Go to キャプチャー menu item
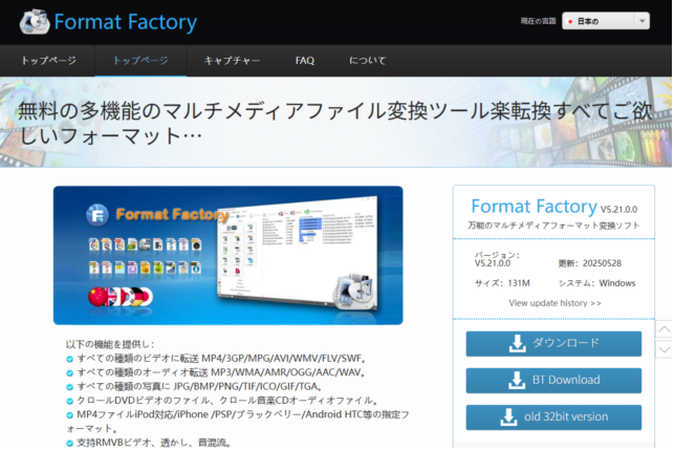 point(232,61)
